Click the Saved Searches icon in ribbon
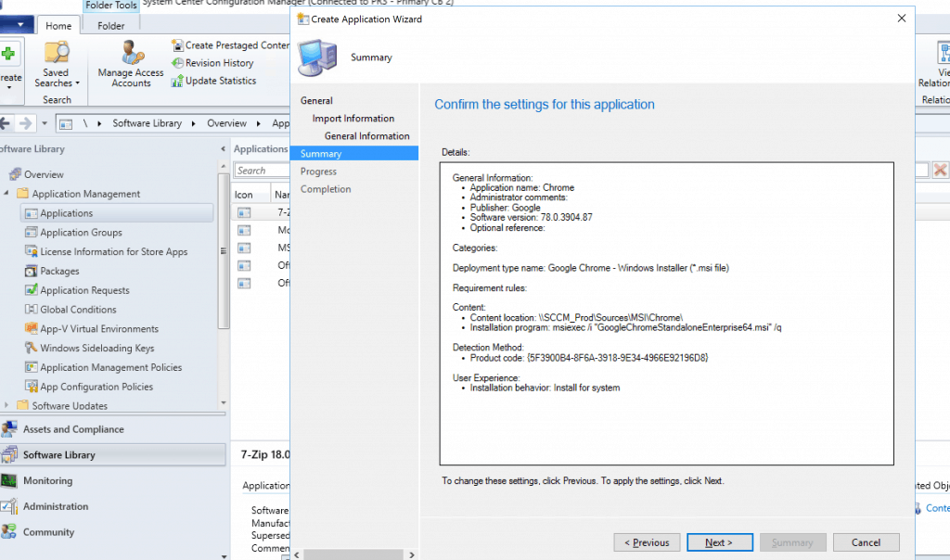Viewport: 950px width, 560px height. 57,53
